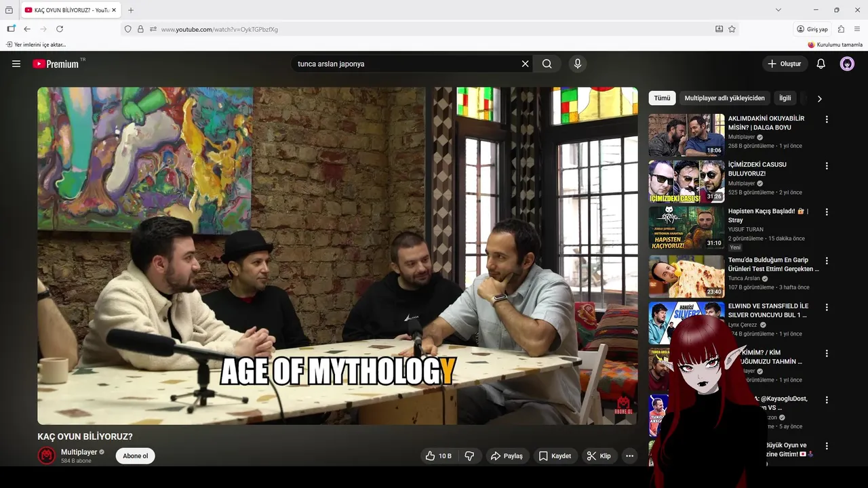This screenshot has width=868, height=488.
Task: Select Multiplayer adlı yükleyiciden chip
Action: pyautogui.click(x=724, y=98)
